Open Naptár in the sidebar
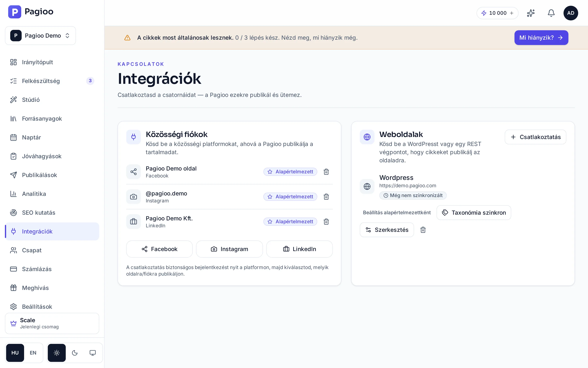 click(x=52, y=138)
